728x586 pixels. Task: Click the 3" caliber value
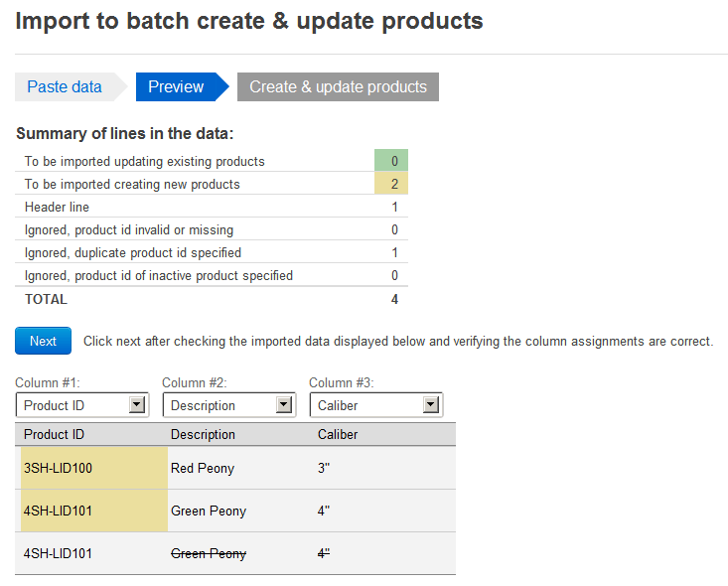pyautogui.click(x=324, y=468)
